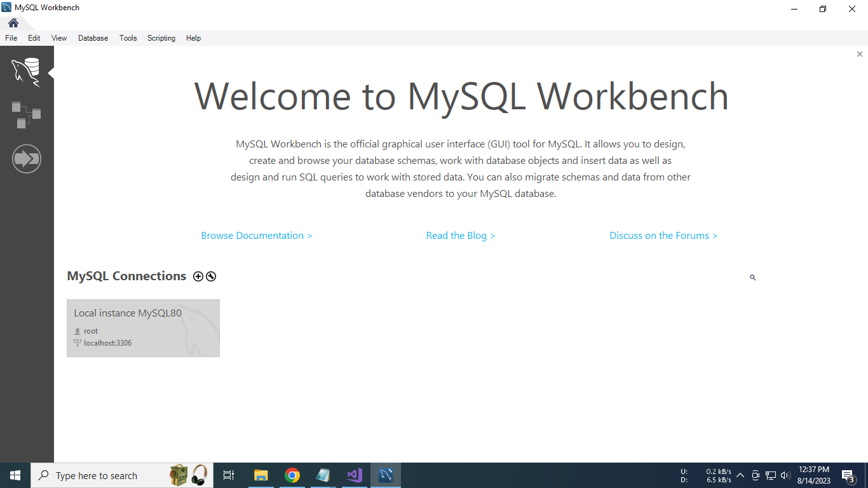868x488 pixels.
Task: Open the Home tab icon
Action: point(13,23)
